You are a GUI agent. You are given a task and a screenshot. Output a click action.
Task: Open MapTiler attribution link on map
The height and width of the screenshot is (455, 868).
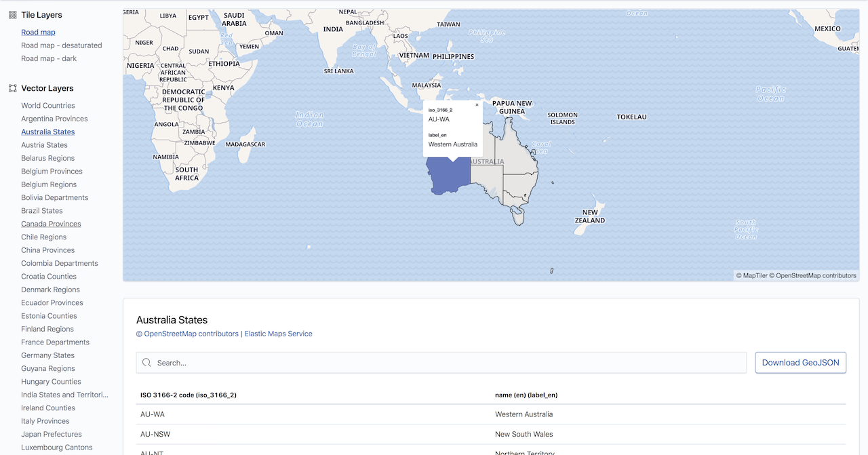click(x=751, y=276)
